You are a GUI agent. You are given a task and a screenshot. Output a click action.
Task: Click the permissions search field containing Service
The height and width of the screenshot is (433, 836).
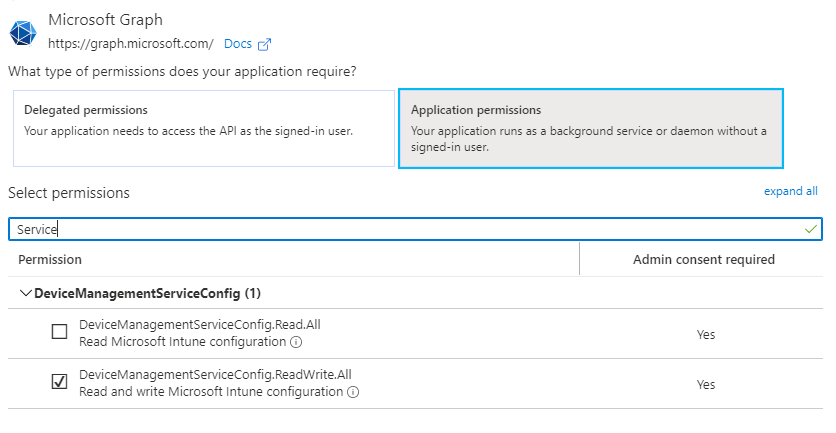pyautogui.click(x=415, y=229)
